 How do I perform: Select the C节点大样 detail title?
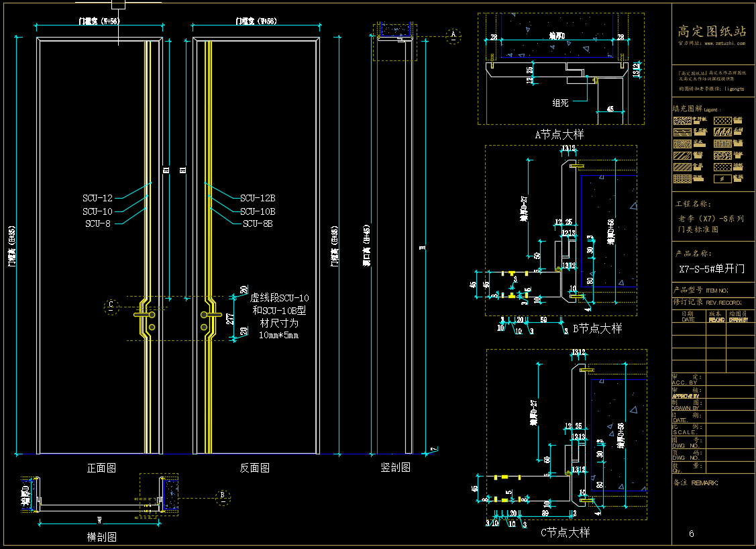point(565,532)
